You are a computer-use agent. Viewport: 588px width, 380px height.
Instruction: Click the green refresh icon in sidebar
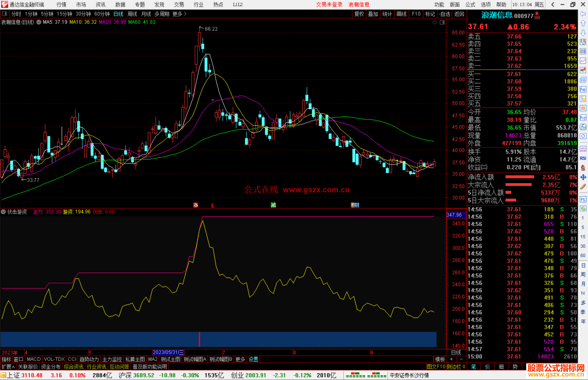coord(583,209)
